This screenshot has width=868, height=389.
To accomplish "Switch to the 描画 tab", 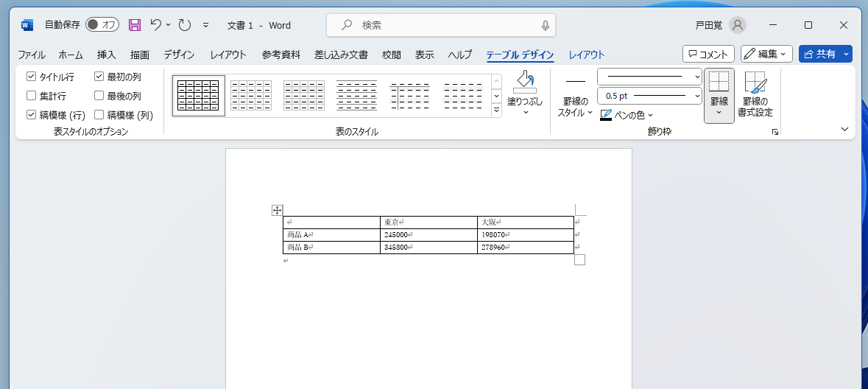I will (x=139, y=55).
